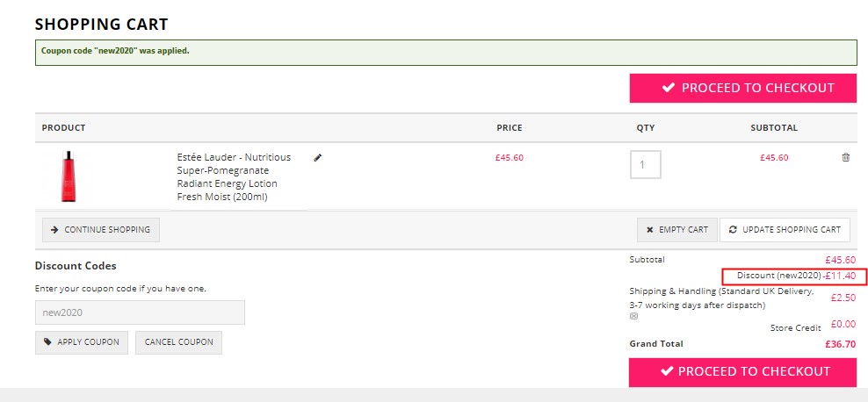The height and width of the screenshot is (402, 868).
Task: Click the Empty Cart button
Action: point(677,229)
